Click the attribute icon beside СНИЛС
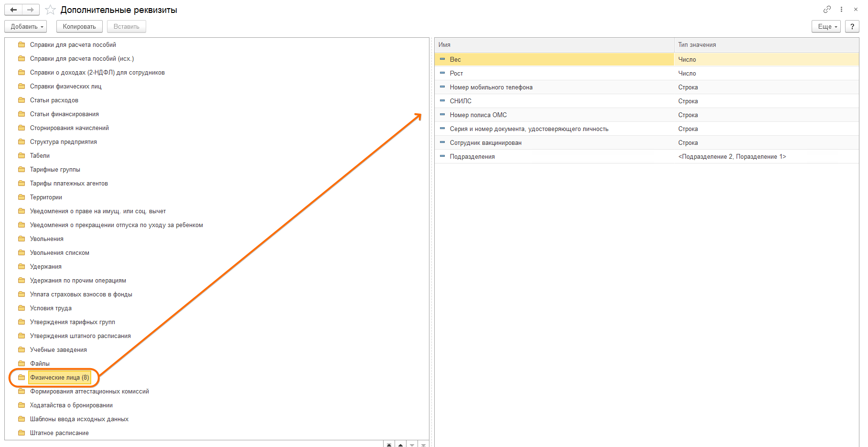Viewport: 868px width, 447px height. [442, 100]
